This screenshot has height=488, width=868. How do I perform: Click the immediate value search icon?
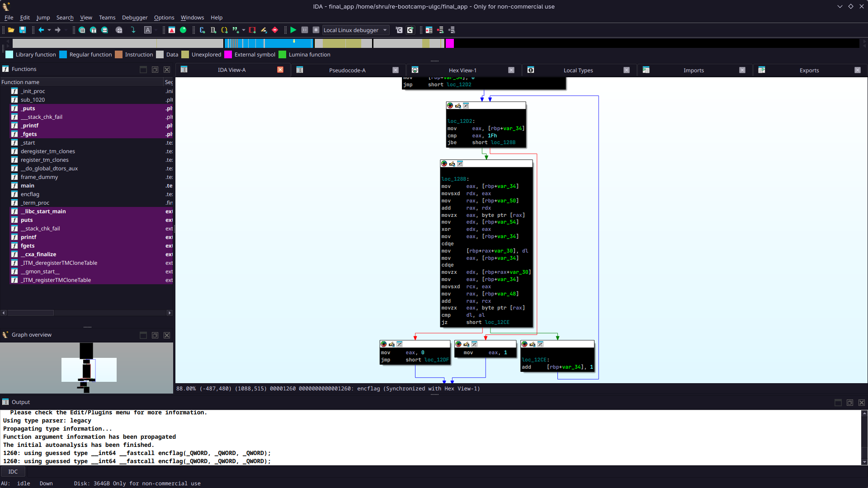click(x=104, y=30)
